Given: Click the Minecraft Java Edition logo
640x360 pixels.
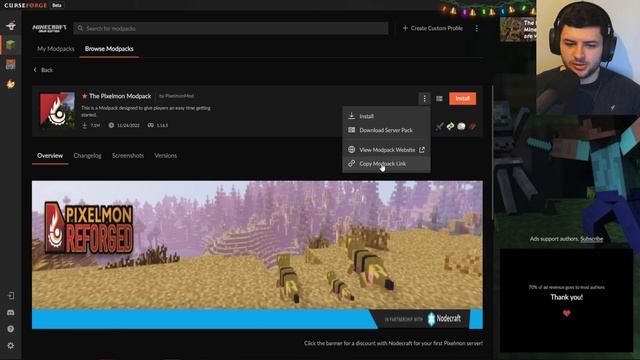Looking at the screenshot, I should 49,28.
